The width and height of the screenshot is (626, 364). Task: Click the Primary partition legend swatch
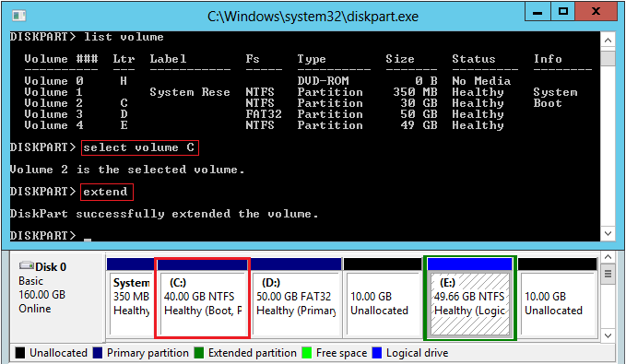point(98,353)
